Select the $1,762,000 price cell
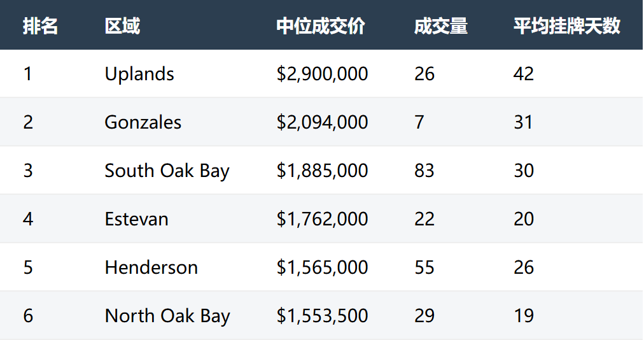644x340 pixels. pos(322,219)
